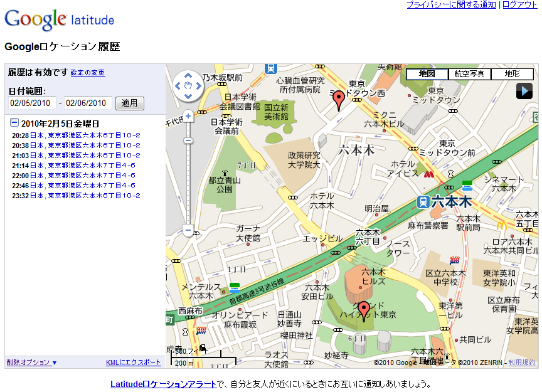Open the 利用規約 link on the map

pyautogui.click(x=522, y=363)
